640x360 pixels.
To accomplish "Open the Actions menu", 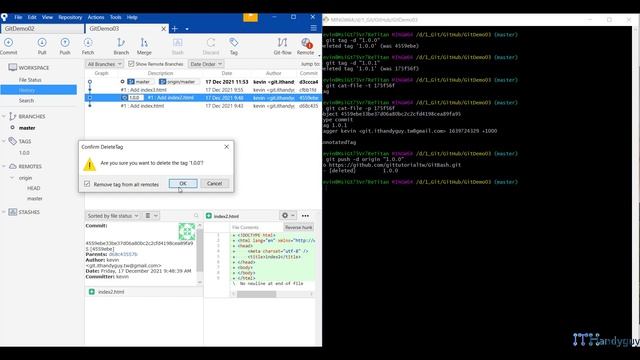I will pos(96,17).
